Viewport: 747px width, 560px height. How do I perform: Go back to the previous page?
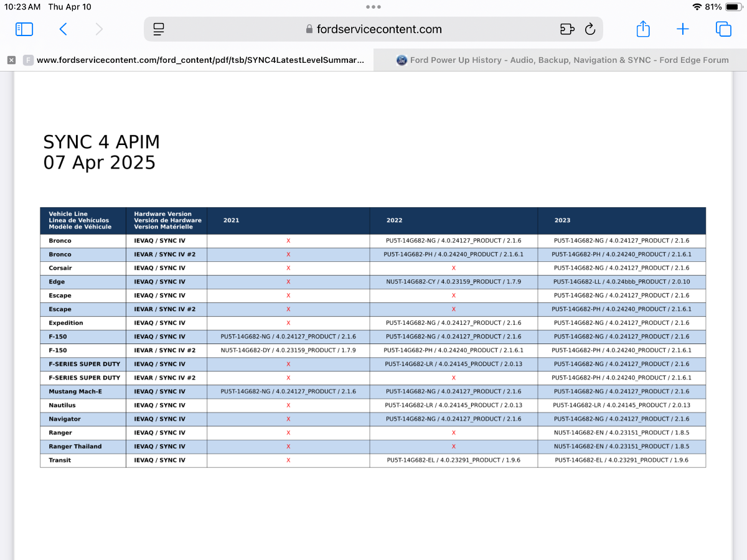click(x=63, y=29)
